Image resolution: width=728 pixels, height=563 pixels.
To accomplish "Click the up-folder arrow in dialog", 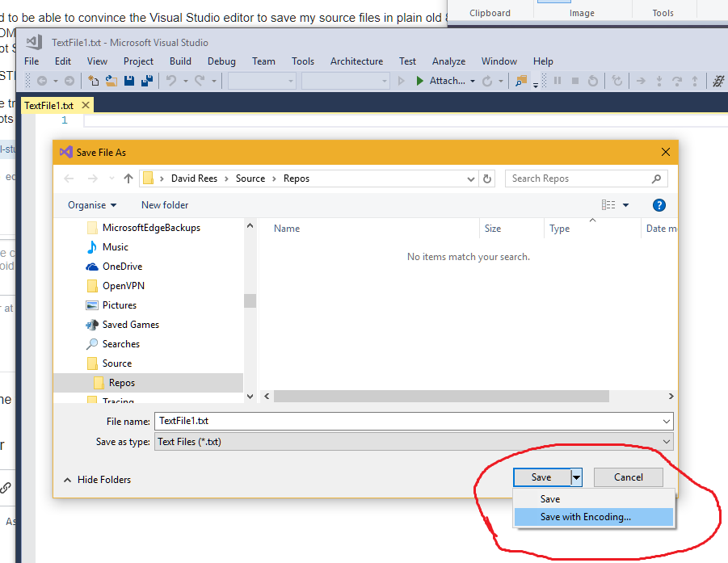I will [128, 179].
